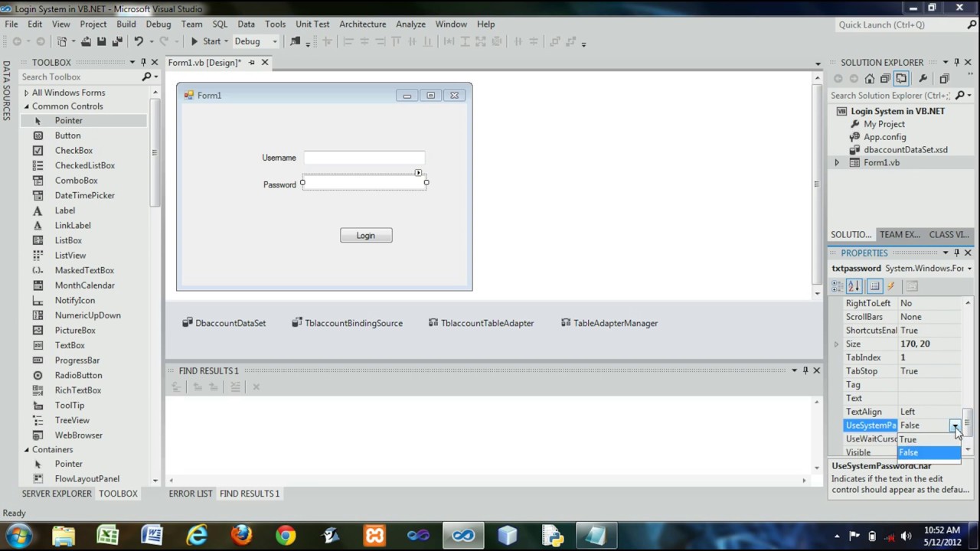Show the Properties list button
Image resolution: width=980 pixels, height=551 pixels.
point(874,286)
